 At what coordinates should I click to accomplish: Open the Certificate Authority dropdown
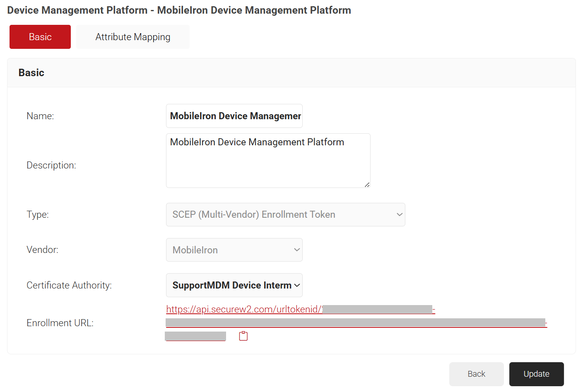[x=234, y=285]
